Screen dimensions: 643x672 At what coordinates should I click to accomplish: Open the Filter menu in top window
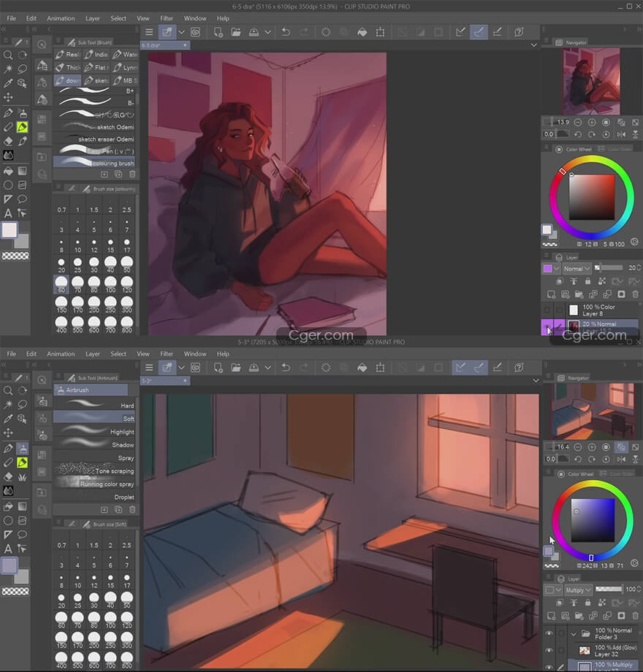[x=167, y=18]
